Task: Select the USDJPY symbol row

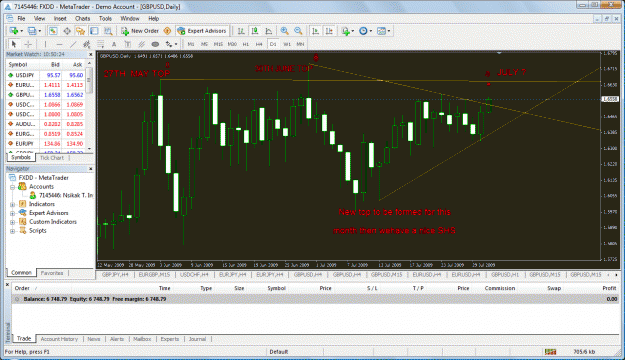Action: pos(46,75)
